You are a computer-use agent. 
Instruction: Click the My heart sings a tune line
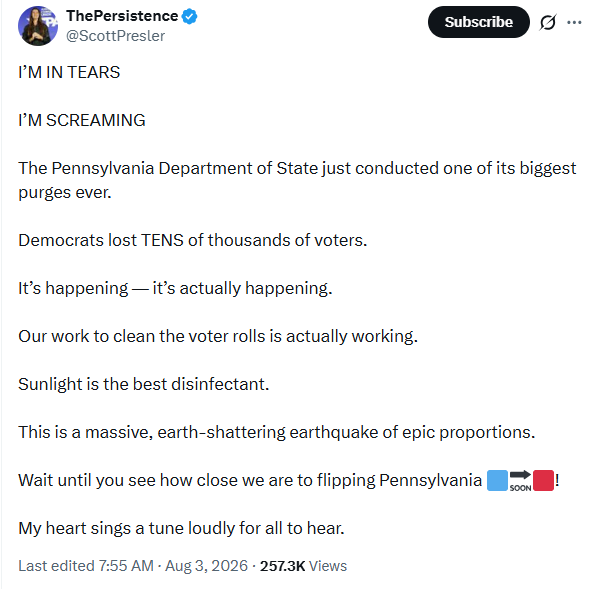click(x=181, y=528)
